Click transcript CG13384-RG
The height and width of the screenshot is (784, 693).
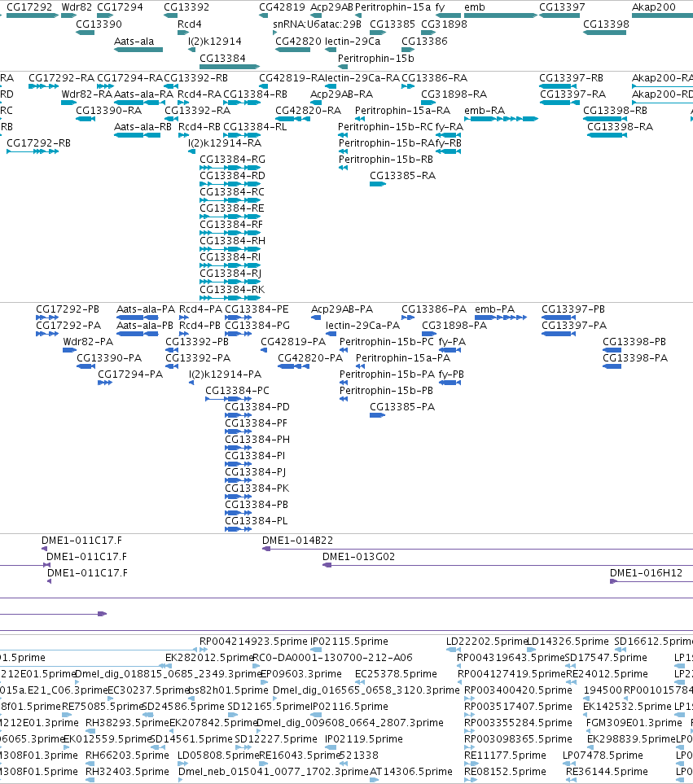coord(230,168)
